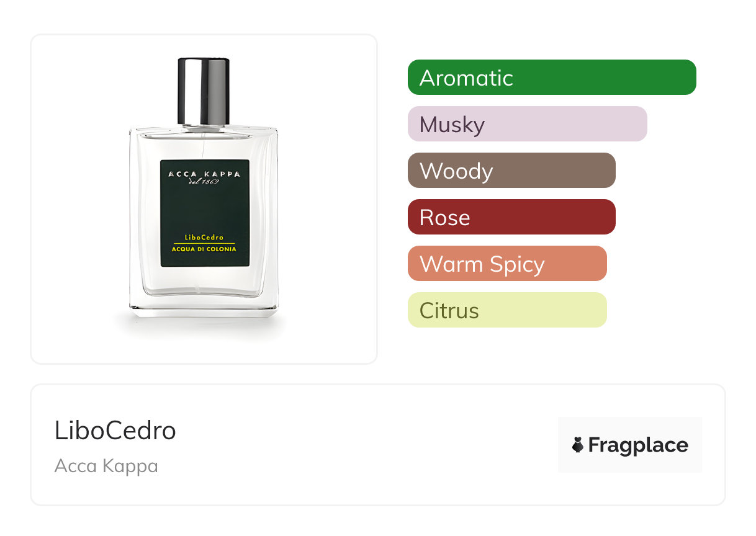
Task: Click the Fragplace bottle logo icon
Action: (578, 445)
